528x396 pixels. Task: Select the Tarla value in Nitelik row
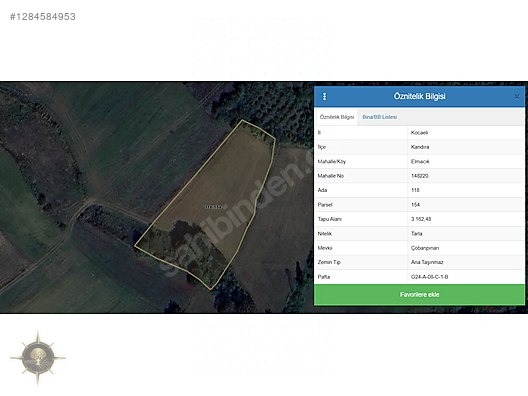417,234
